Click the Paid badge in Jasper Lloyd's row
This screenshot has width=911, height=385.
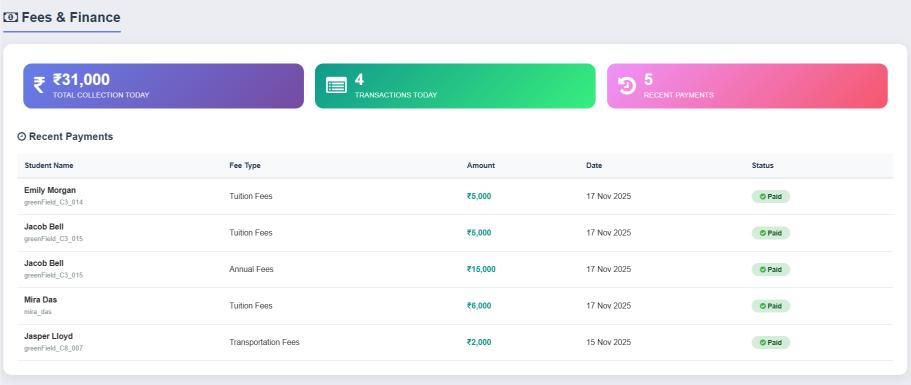pos(770,343)
